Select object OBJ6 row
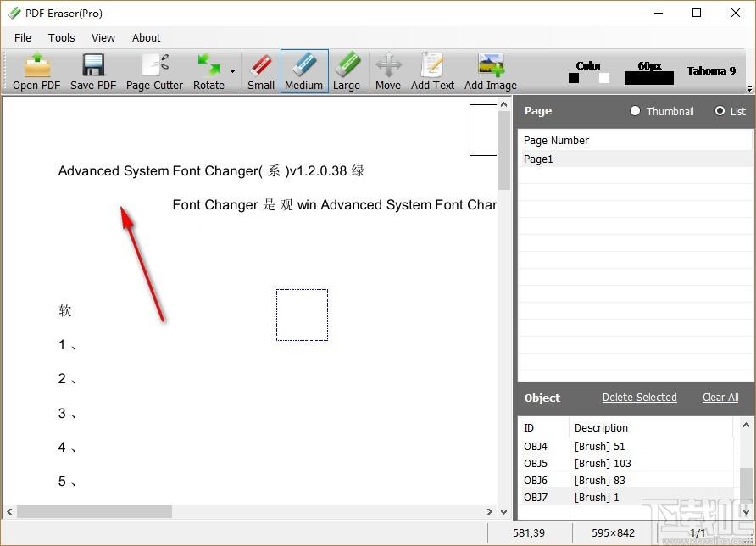Image resolution: width=756 pixels, height=546 pixels. [x=629, y=481]
